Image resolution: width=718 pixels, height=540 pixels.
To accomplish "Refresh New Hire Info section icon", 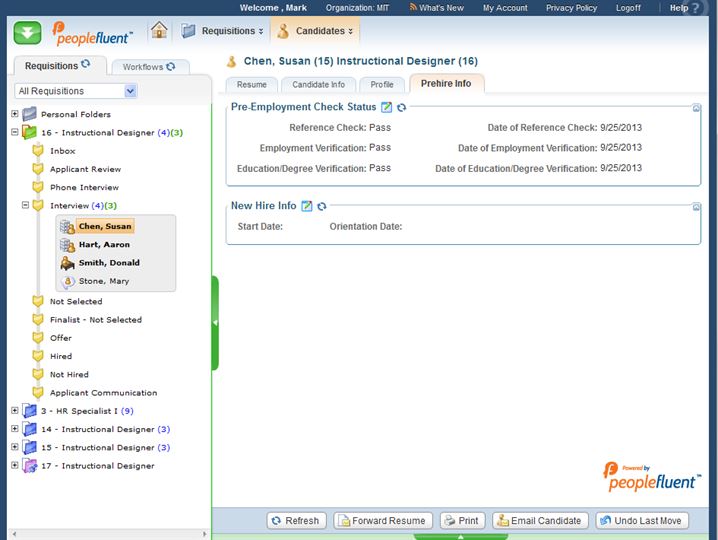I will tap(322, 206).
